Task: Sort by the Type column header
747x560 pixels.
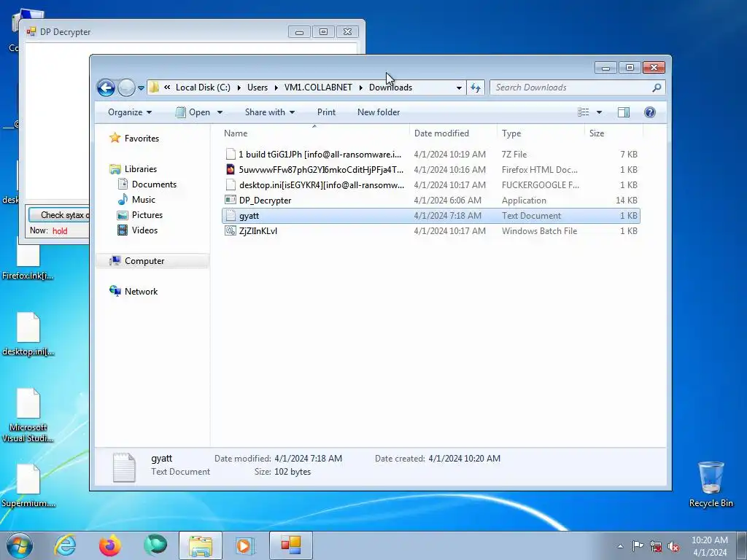Action: pyautogui.click(x=541, y=133)
